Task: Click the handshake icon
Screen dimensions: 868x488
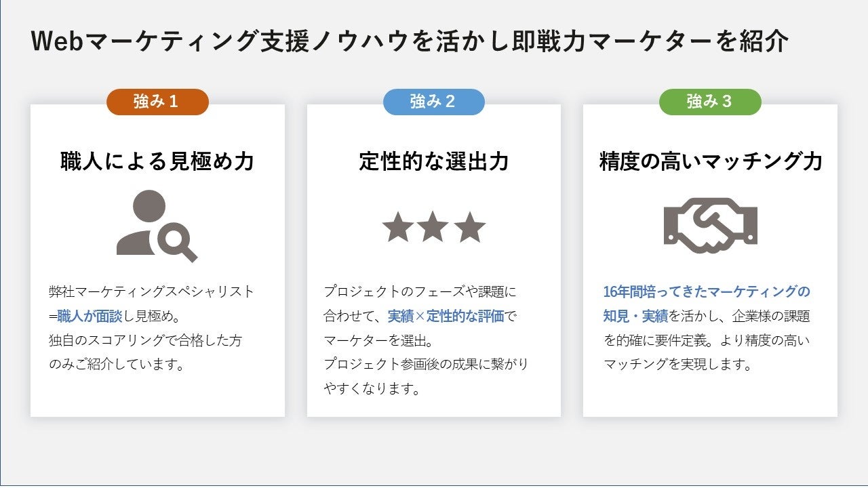Action: 710,226
